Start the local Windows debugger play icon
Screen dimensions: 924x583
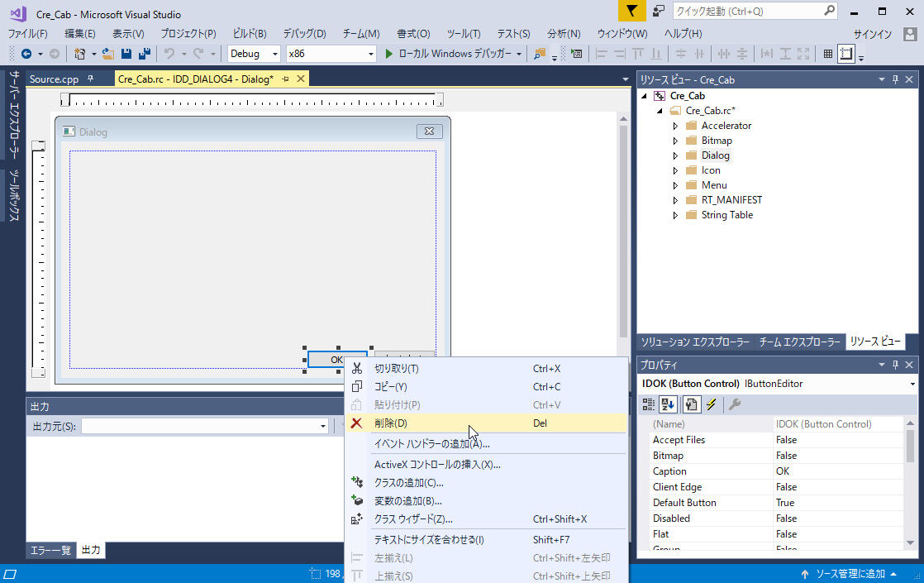[389, 54]
